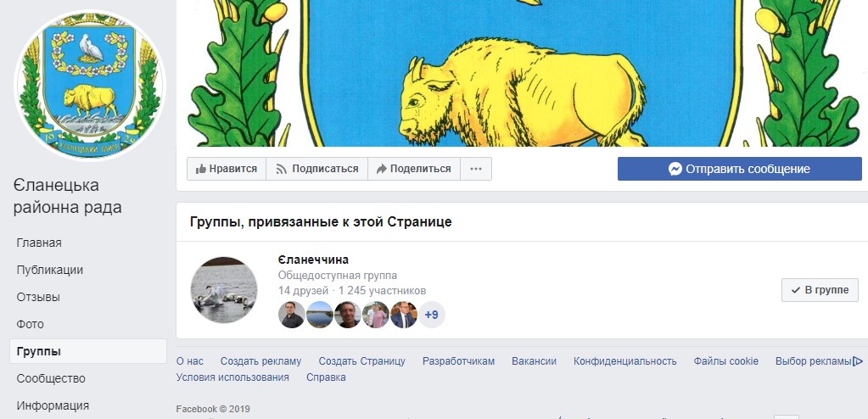Click the landscape member avatar

319,315
